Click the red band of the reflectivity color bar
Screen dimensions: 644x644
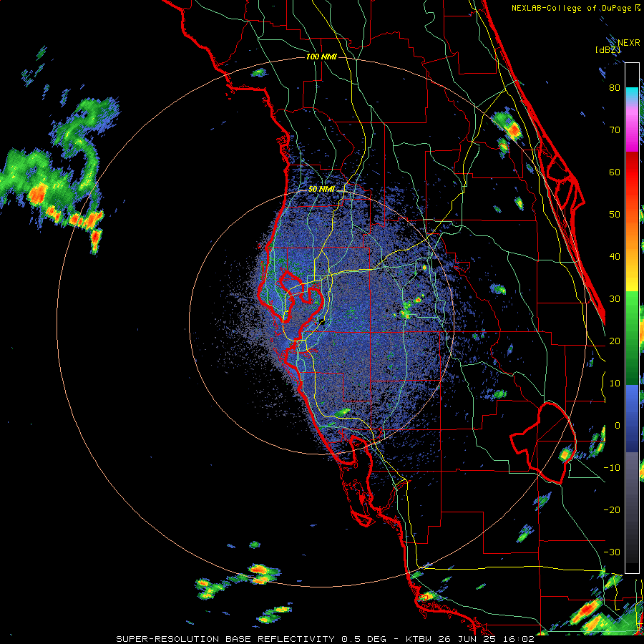click(x=632, y=172)
